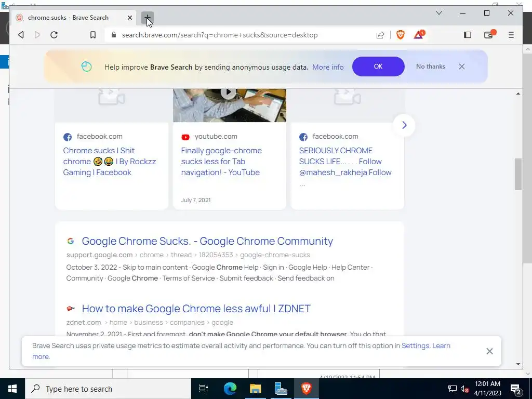This screenshot has height=399, width=532.
Task: Open Brave Rewards triangle icon
Action: pyautogui.click(x=419, y=35)
